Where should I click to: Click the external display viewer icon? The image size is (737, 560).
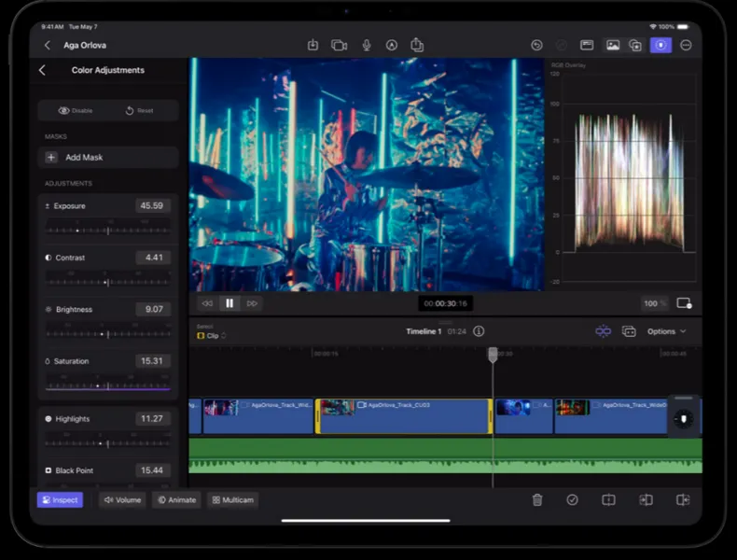(x=684, y=303)
